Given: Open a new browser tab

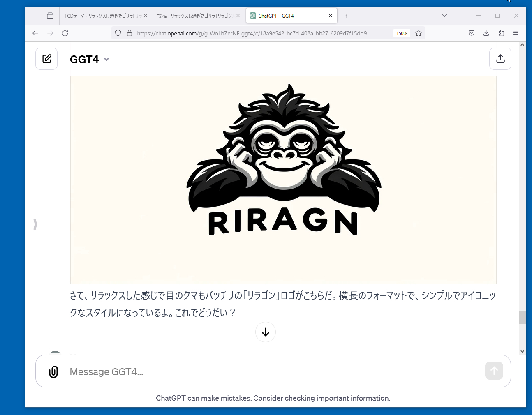Looking at the screenshot, I should point(346,16).
